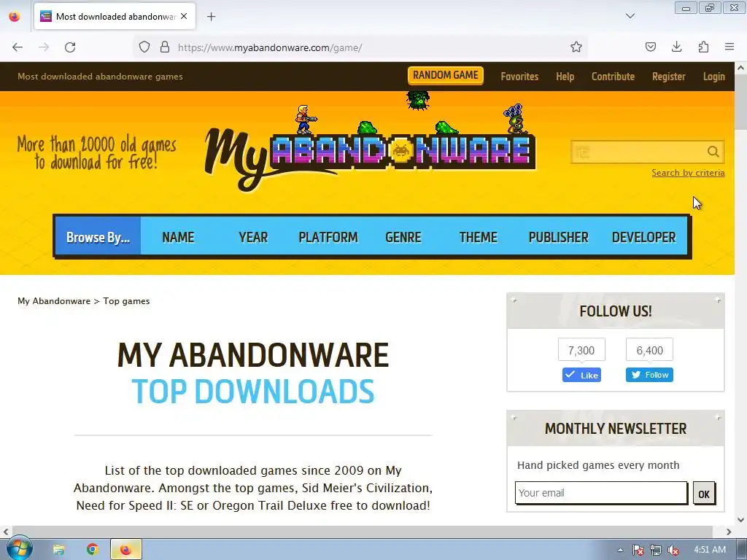Reload the page with the refresh icon
The height and width of the screenshot is (560, 747).
coord(70,47)
